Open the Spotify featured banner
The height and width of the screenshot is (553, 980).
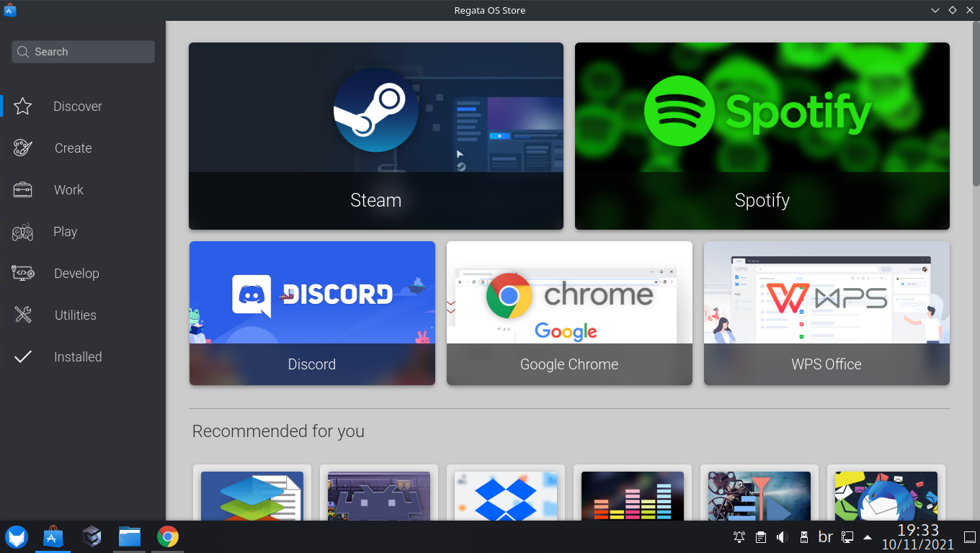(762, 136)
